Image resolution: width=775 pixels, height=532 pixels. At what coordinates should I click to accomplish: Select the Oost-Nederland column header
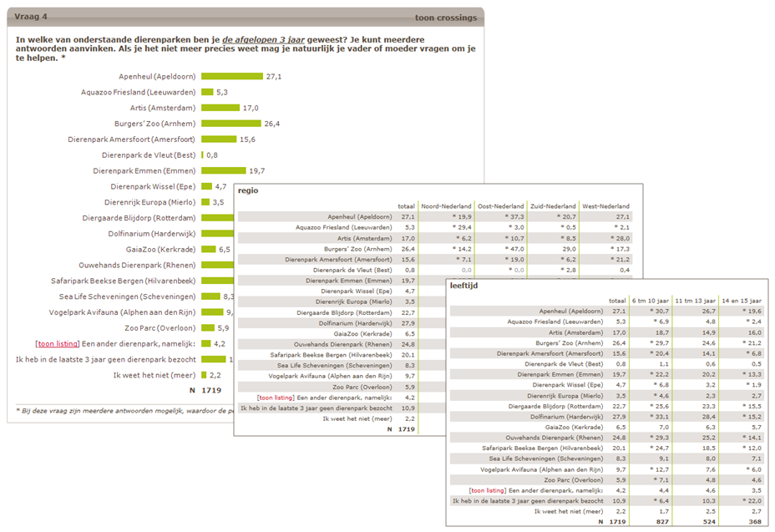pyautogui.click(x=500, y=206)
